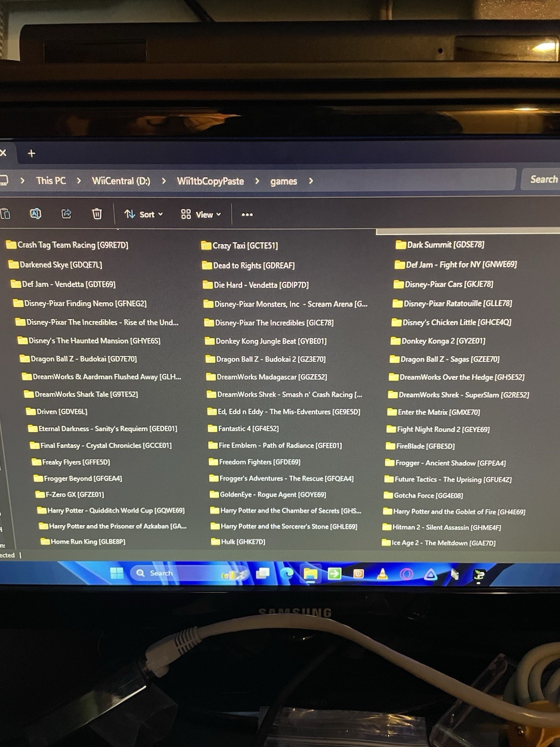
Task: Expand chevron after games breadcrumb
Action: [311, 181]
